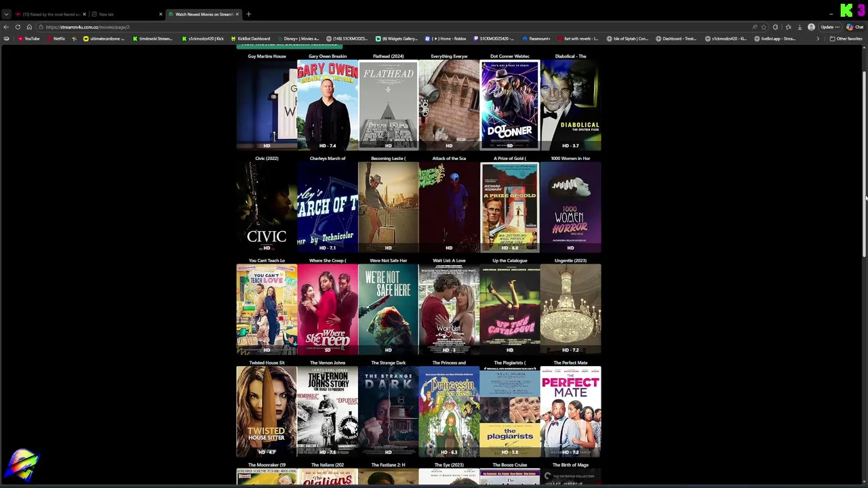Click the page vertical scrollbar thumb
The width and height of the screenshot is (868, 488).
pyautogui.click(x=864, y=163)
